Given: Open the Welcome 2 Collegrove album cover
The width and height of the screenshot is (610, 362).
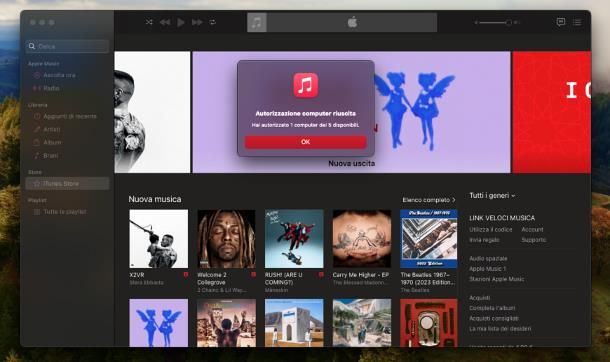Looking at the screenshot, I should point(226,239).
